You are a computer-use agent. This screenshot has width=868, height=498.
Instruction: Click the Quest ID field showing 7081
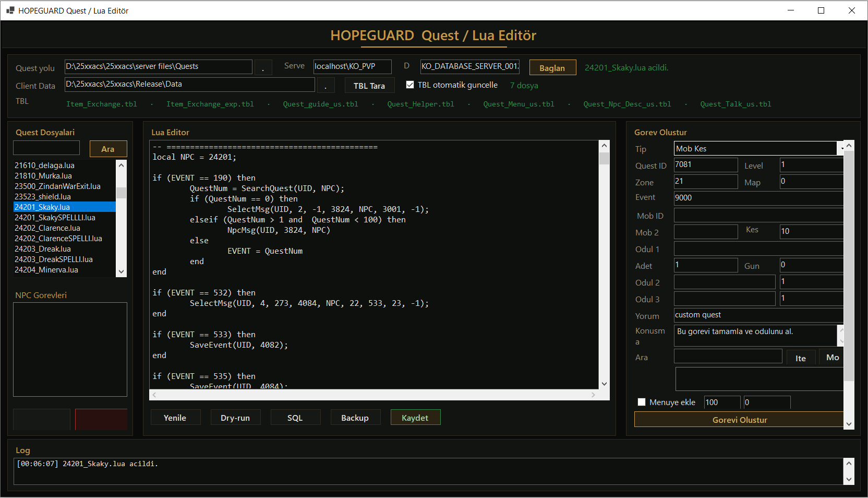click(x=706, y=165)
